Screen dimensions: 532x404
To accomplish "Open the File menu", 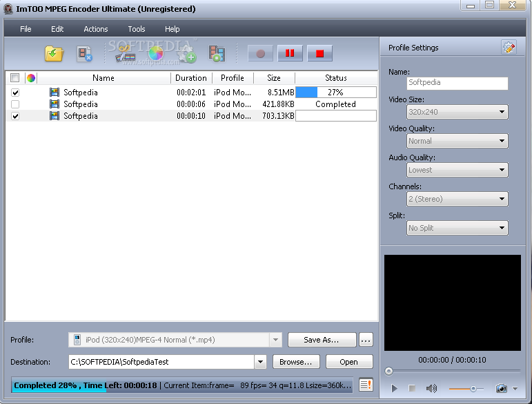I will (26, 29).
